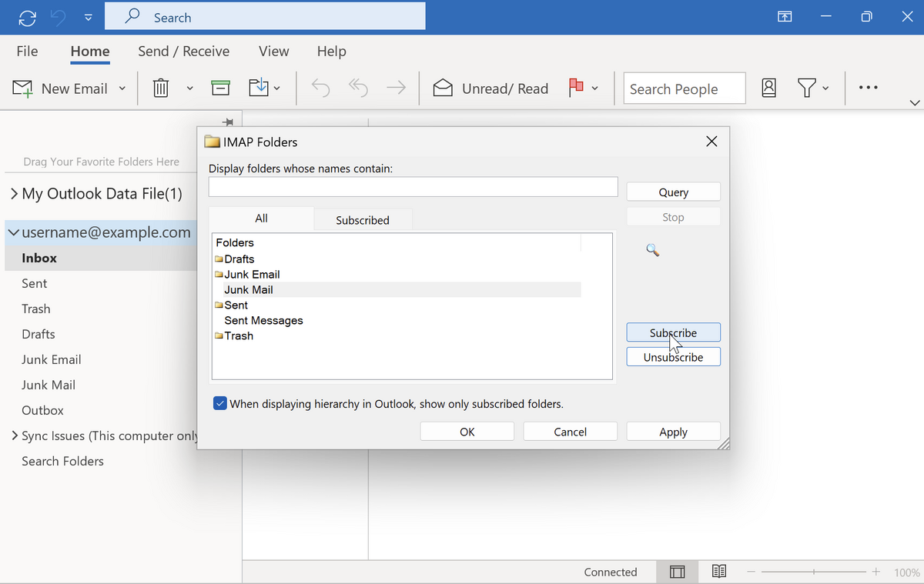
Task: Click the Reply arrow icon
Action: click(320, 88)
